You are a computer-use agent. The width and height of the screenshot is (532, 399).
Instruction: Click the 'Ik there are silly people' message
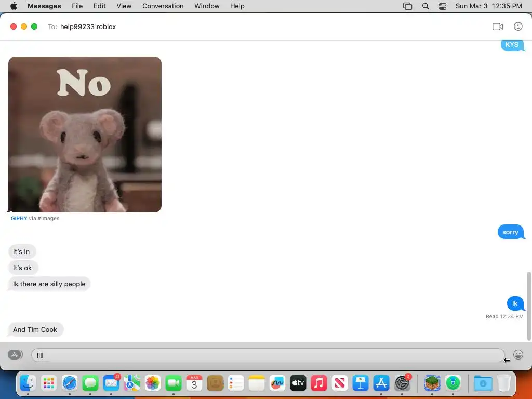click(x=49, y=284)
